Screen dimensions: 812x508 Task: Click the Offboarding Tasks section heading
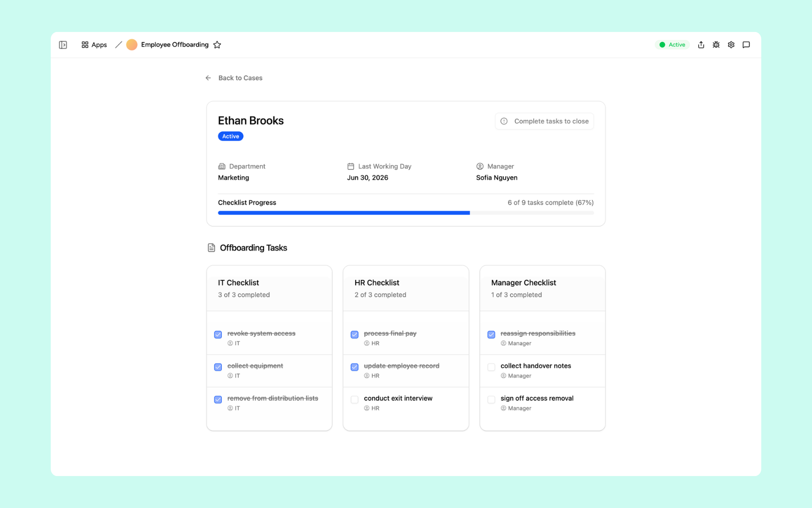coord(253,248)
